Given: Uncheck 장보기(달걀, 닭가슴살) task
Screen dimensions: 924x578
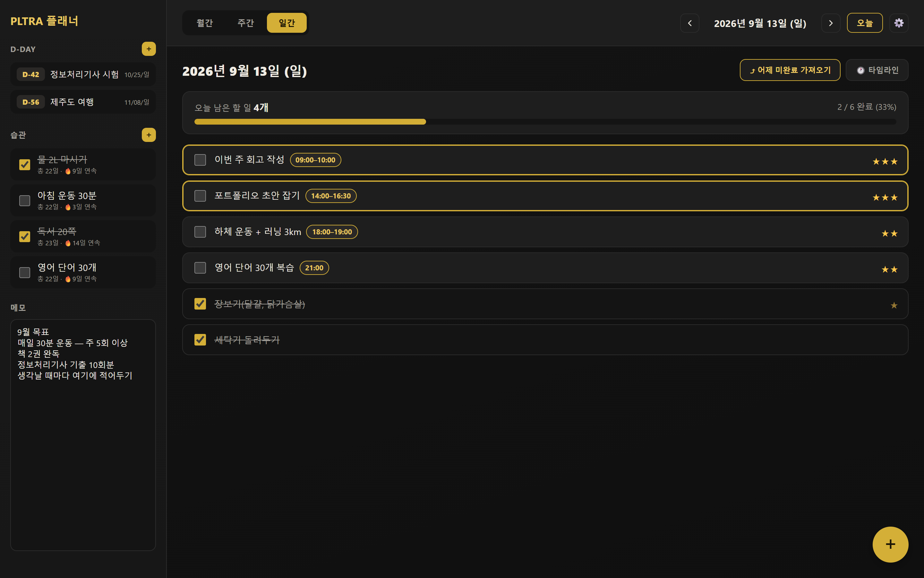Looking at the screenshot, I should point(200,304).
